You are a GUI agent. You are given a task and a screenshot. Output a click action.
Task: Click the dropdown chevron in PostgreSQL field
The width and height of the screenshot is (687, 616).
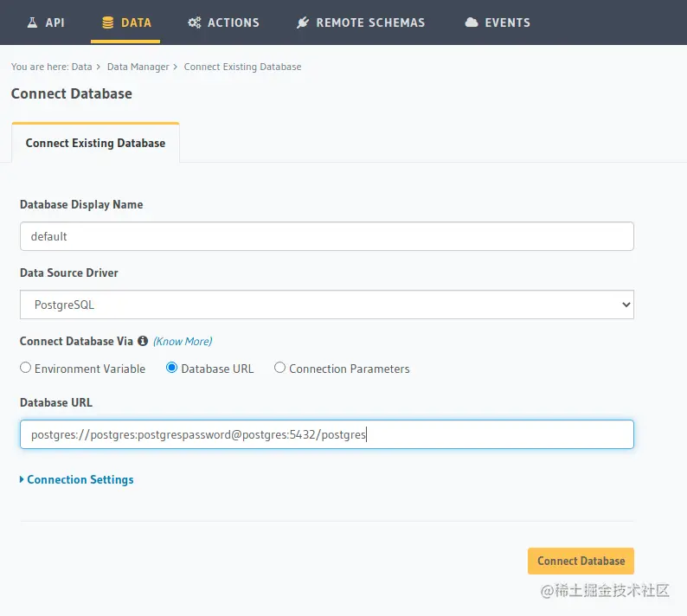(x=626, y=305)
